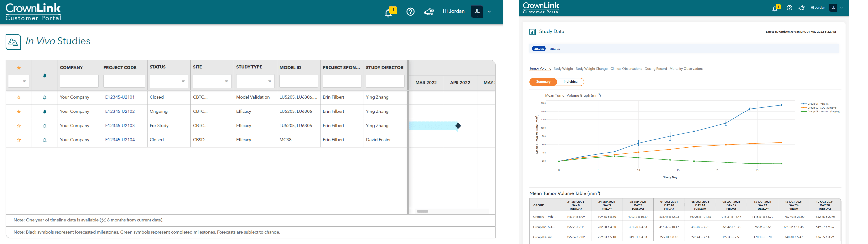Enable notifications for study E12345-U2101
The height and width of the screenshot is (244, 868).
tap(44, 97)
